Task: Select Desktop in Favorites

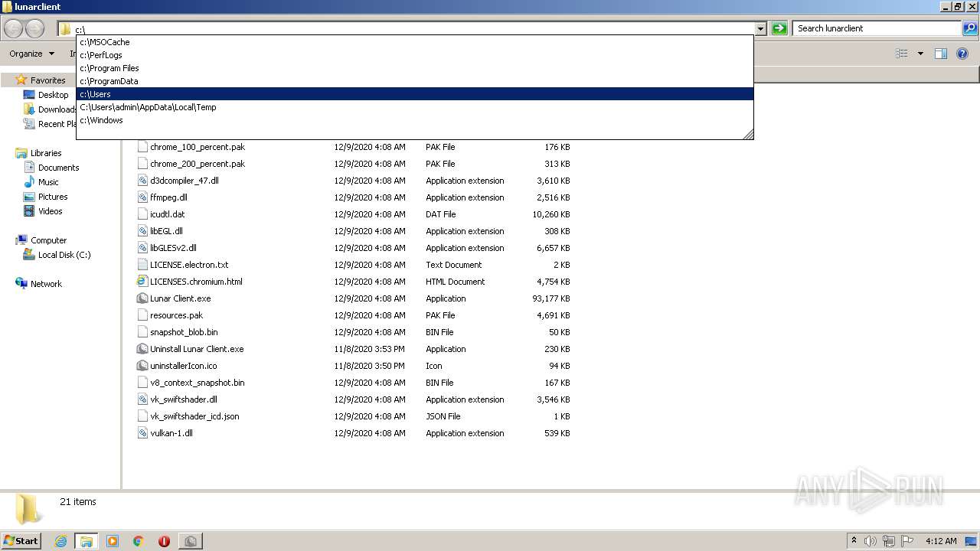Action: (x=53, y=95)
